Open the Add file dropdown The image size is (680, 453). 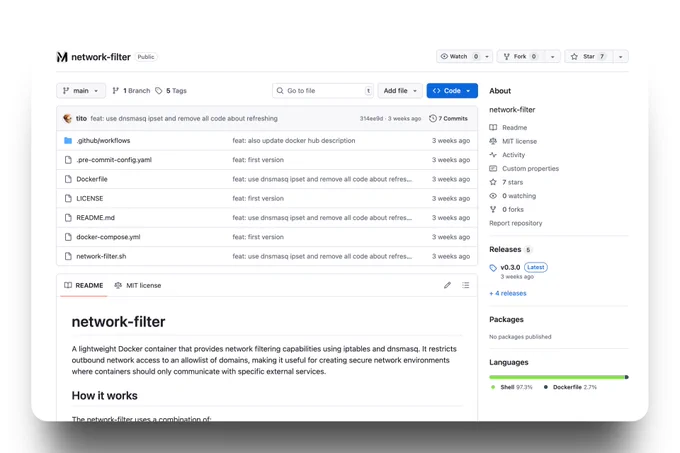click(400, 91)
